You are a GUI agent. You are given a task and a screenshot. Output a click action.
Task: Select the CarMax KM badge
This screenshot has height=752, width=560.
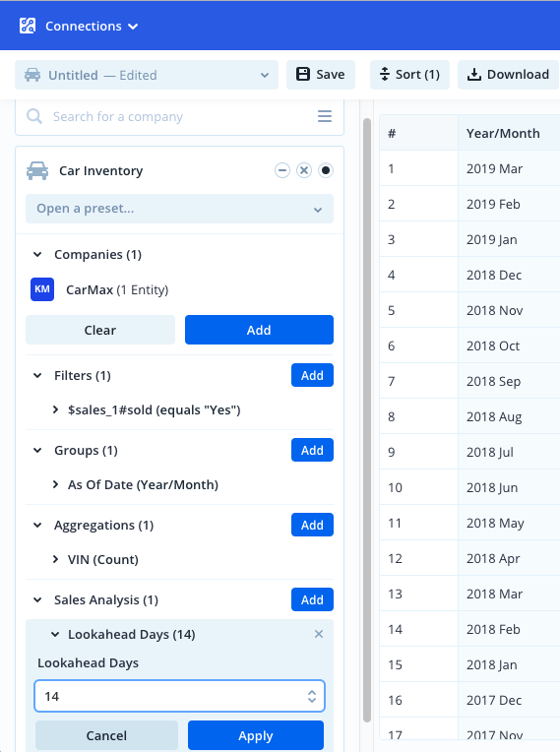(42, 289)
